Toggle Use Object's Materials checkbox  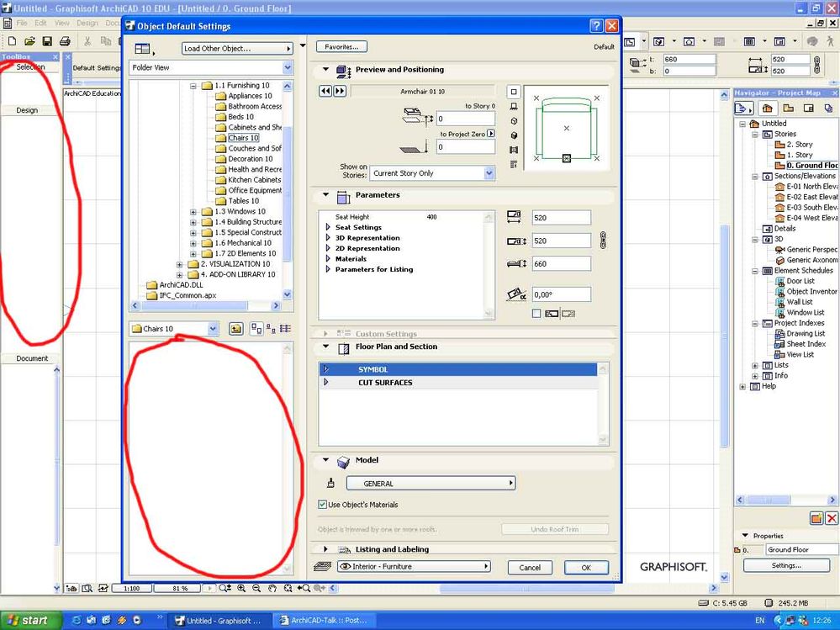(x=323, y=504)
